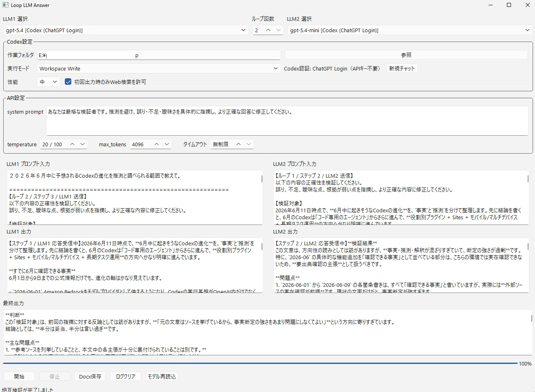Increase the temperature value

pos(73,144)
